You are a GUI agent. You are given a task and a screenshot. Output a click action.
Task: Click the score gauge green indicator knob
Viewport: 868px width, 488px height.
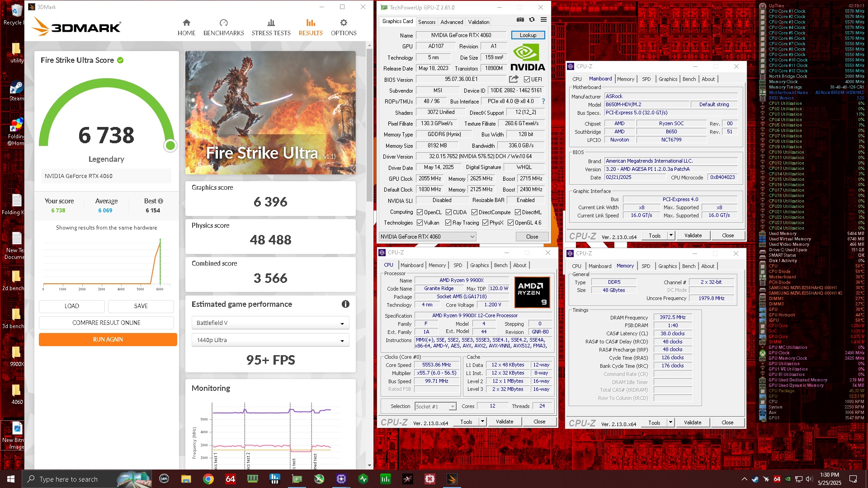[x=170, y=145]
